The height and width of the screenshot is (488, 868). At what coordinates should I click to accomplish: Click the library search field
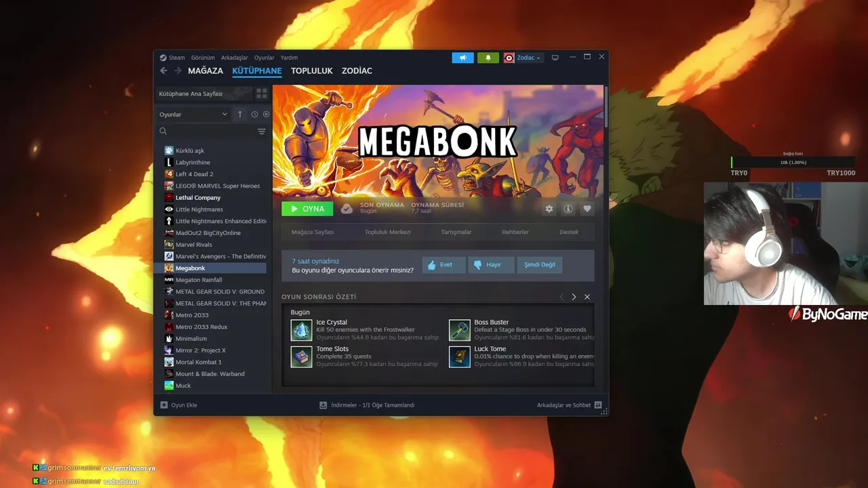tap(206, 131)
